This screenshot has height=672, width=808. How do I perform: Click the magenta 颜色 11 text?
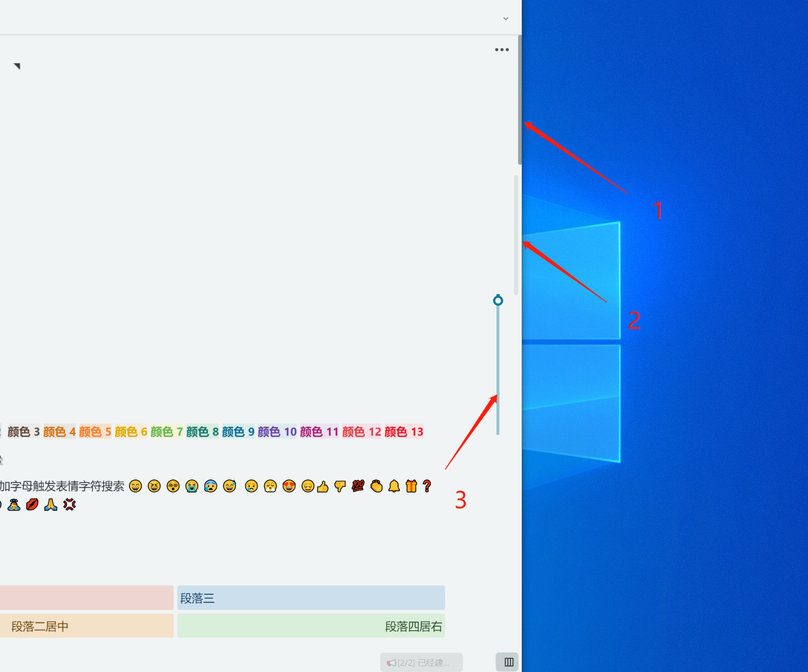click(x=319, y=432)
